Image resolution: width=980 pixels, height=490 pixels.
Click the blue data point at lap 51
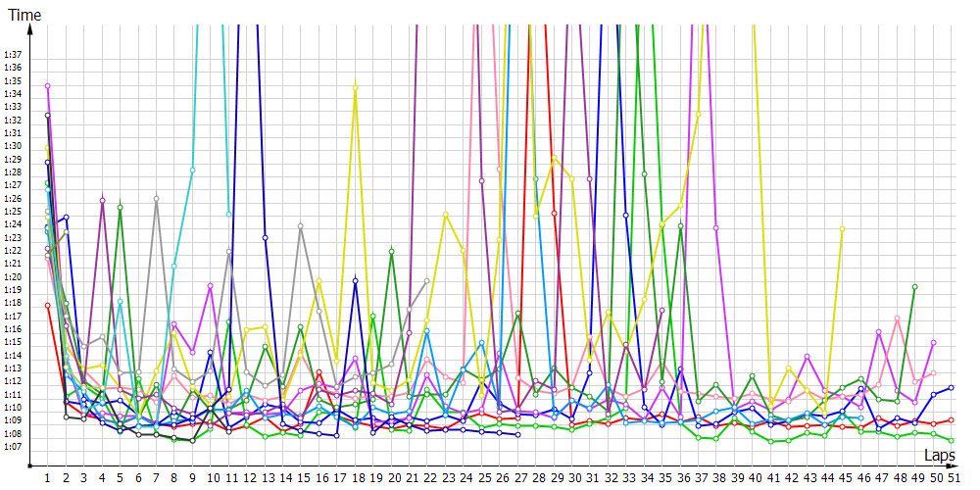[951, 388]
